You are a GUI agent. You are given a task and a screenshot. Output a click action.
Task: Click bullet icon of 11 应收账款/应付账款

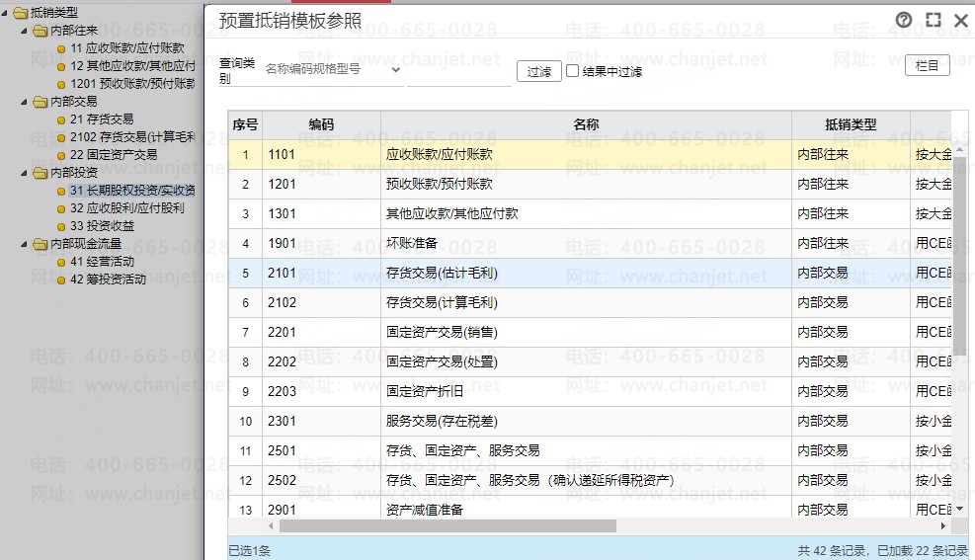coord(61,49)
